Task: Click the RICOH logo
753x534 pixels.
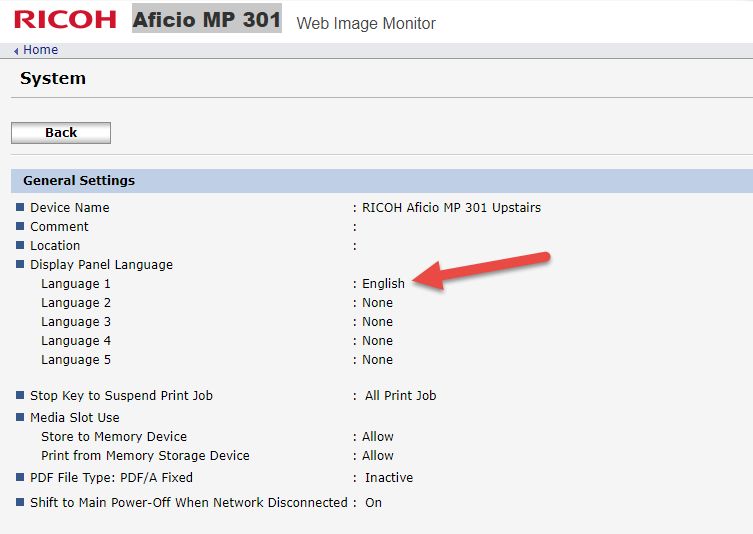Action: coord(65,20)
